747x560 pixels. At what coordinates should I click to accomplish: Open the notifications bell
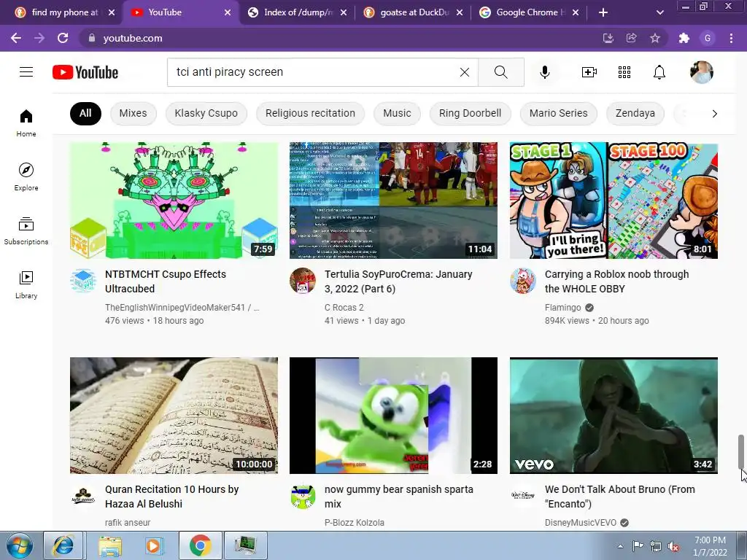point(659,72)
